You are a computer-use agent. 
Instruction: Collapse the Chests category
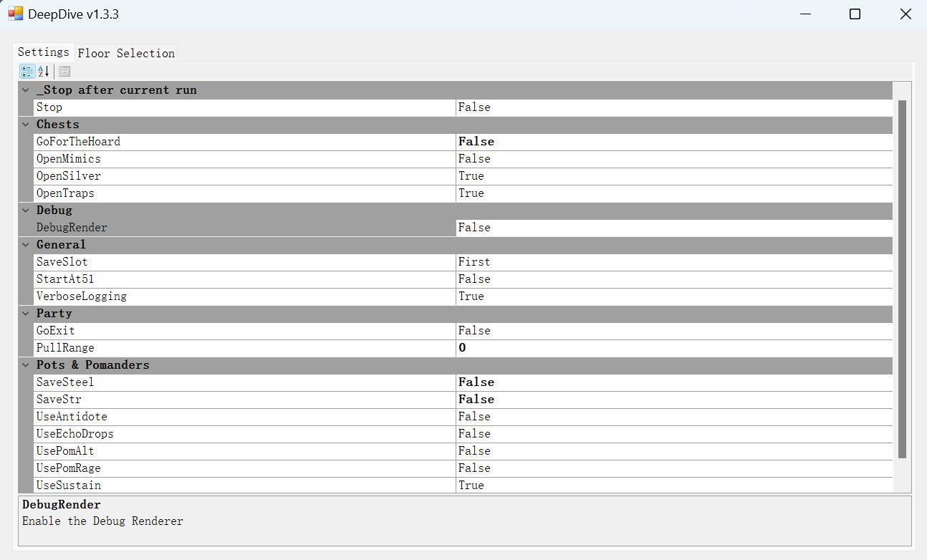[x=26, y=125]
